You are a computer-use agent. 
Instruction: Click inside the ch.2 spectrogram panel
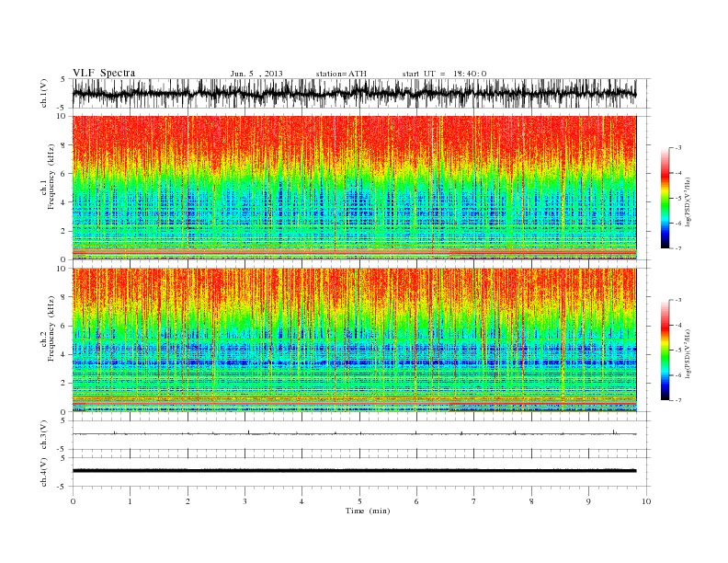click(354, 340)
